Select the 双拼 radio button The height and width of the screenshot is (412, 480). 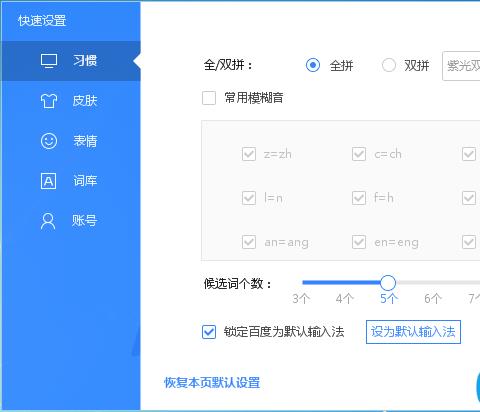coord(389,65)
